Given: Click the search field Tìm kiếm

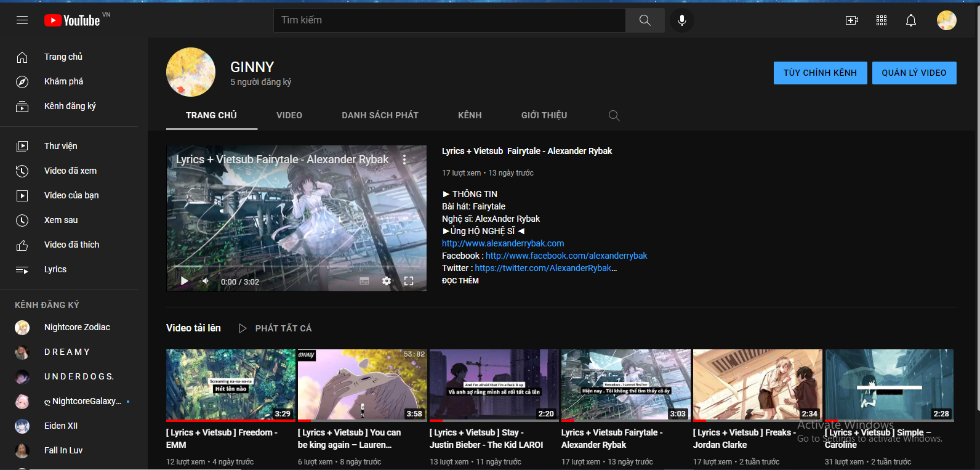Looking at the screenshot, I should tap(449, 20).
